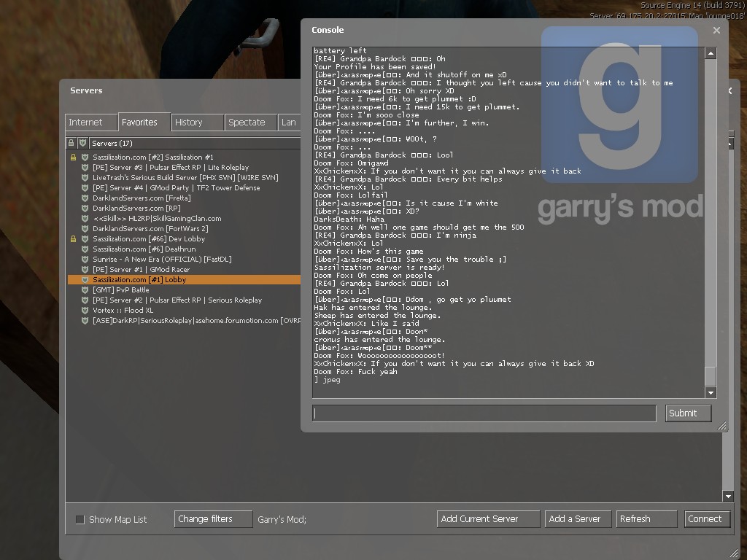Enable the Show Map List checkbox
This screenshot has width=747, height=560.
point(80,520)
